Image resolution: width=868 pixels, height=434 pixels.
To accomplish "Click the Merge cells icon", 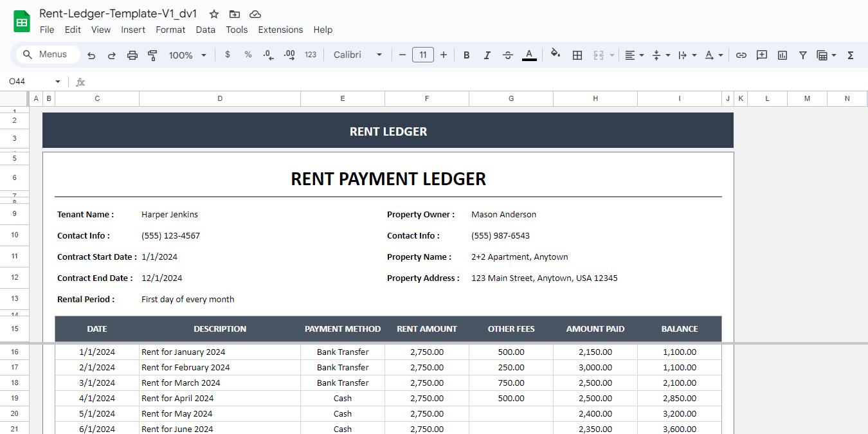I will click(x=599, y=55).
